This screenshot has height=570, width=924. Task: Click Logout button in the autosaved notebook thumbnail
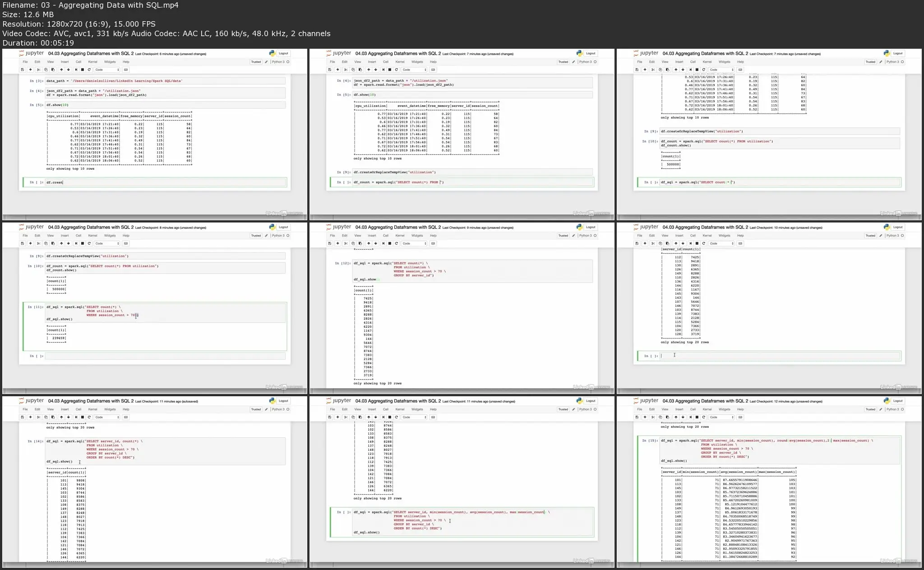coord(283,401)
